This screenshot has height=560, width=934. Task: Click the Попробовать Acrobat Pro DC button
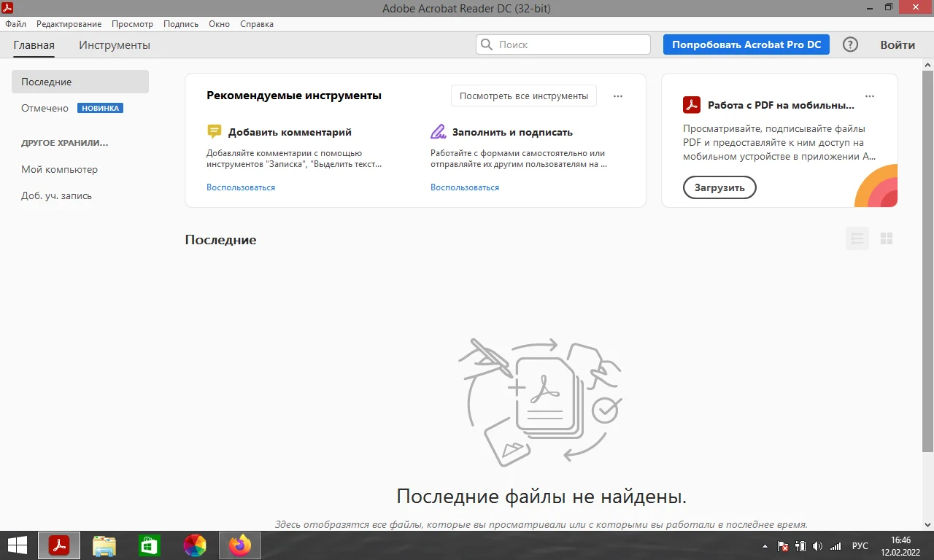coord(746,44)
